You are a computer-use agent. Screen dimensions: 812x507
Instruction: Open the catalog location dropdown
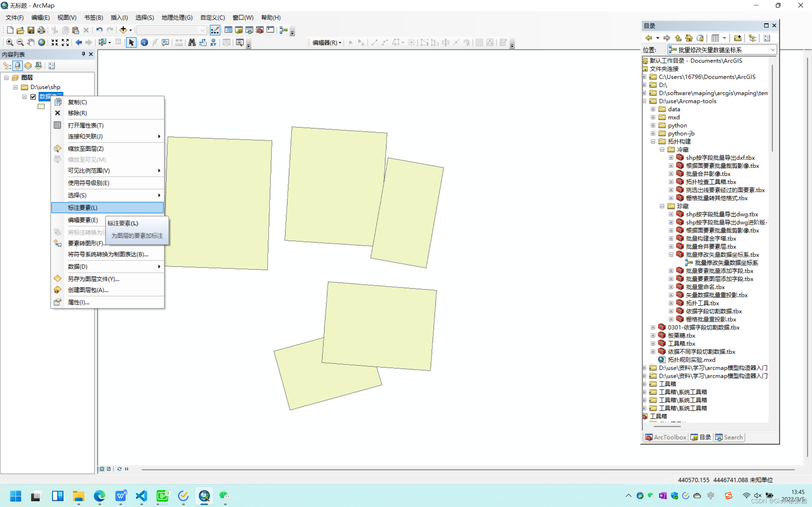772,50
